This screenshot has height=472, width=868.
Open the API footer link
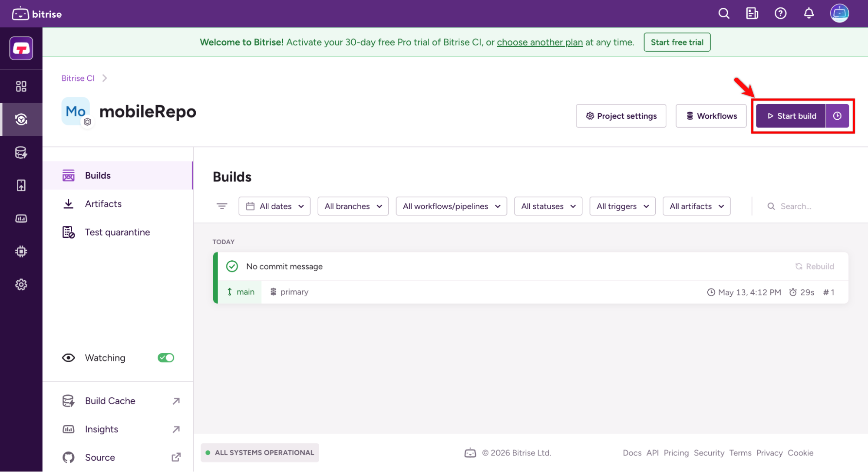(x=653, y=453)
